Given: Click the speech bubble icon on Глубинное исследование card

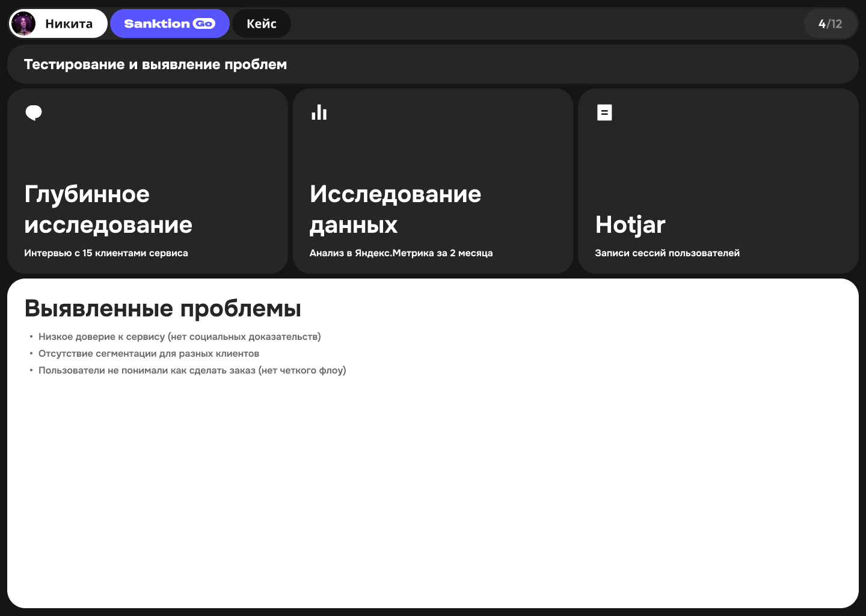Looking at the screenshot, I should [34, 112].
